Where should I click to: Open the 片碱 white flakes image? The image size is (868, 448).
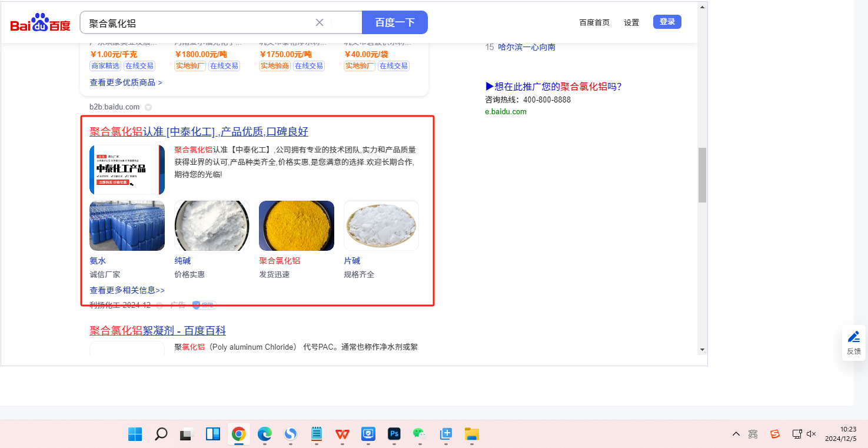coord(381,225)
